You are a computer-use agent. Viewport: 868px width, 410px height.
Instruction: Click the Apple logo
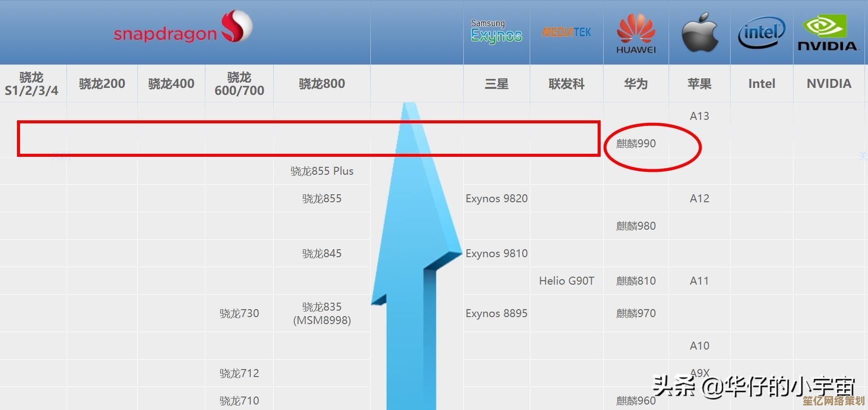coord(700,32)
